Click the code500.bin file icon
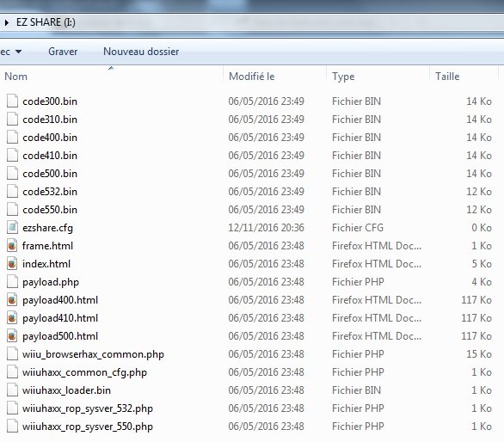This screenshot has height=442, width=504. pyautogui.click(x=12, y=173)
